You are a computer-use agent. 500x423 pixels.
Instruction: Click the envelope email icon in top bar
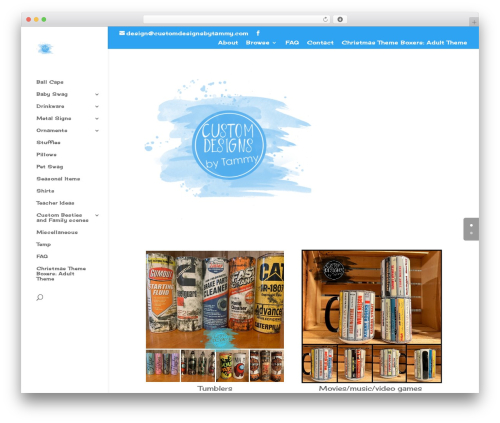click(122, 33)
